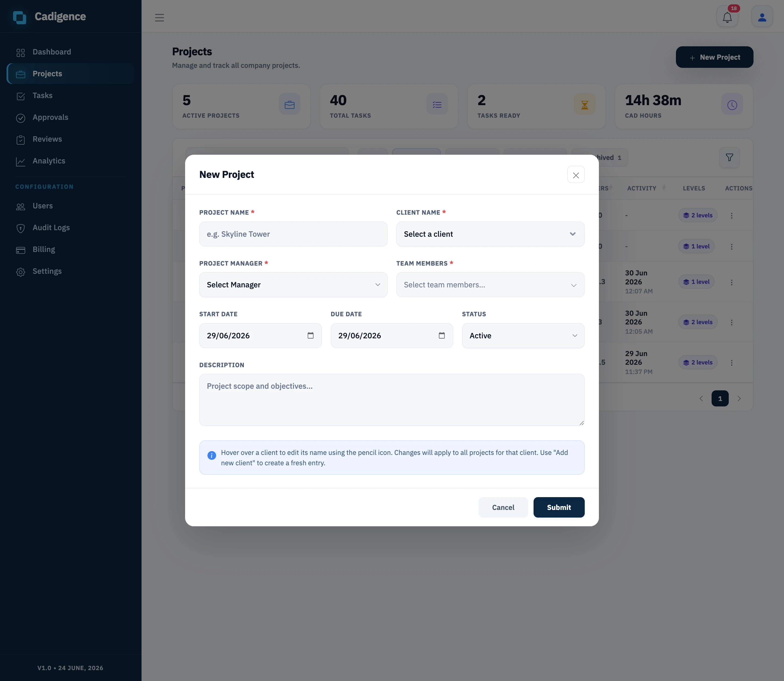This screenshot has height=681, width=784.
Task: Go to next page chevron
Action: point(739,399)
